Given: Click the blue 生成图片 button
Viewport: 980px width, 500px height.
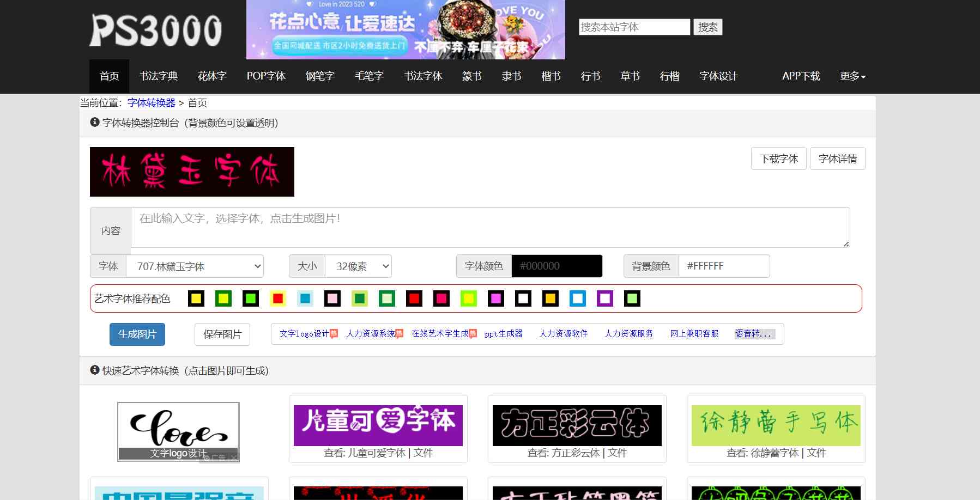Looking at the screenshot, I should (137, 334).
